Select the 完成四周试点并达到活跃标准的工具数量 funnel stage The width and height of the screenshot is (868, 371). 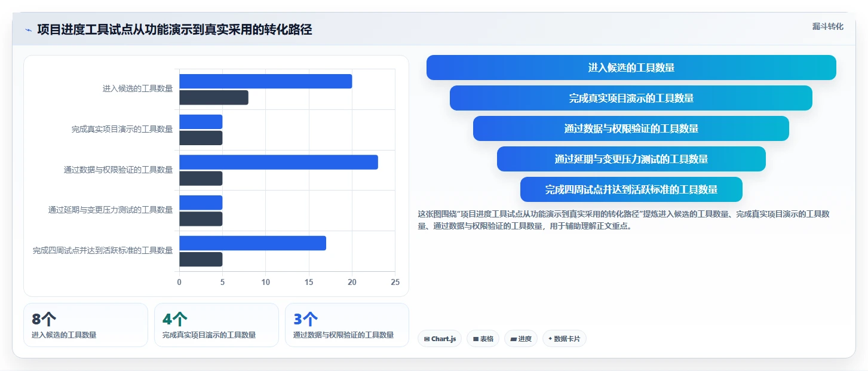point(631,189)
